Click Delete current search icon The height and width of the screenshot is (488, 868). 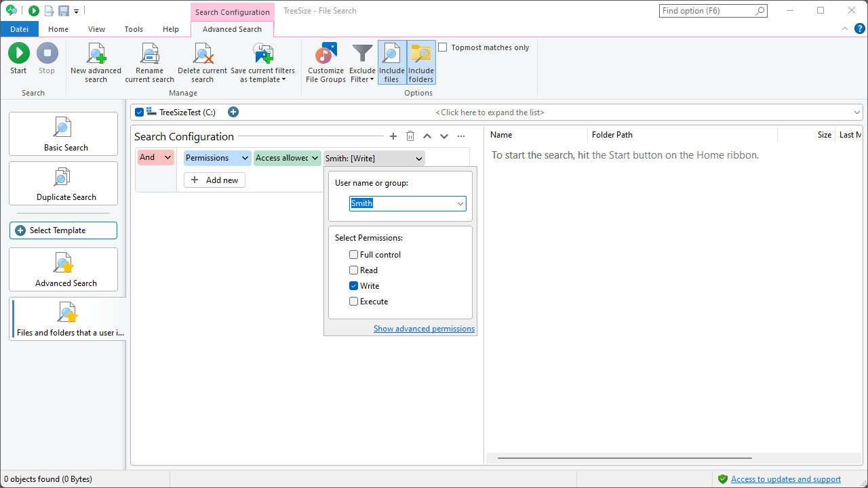[x=202, y=54]
